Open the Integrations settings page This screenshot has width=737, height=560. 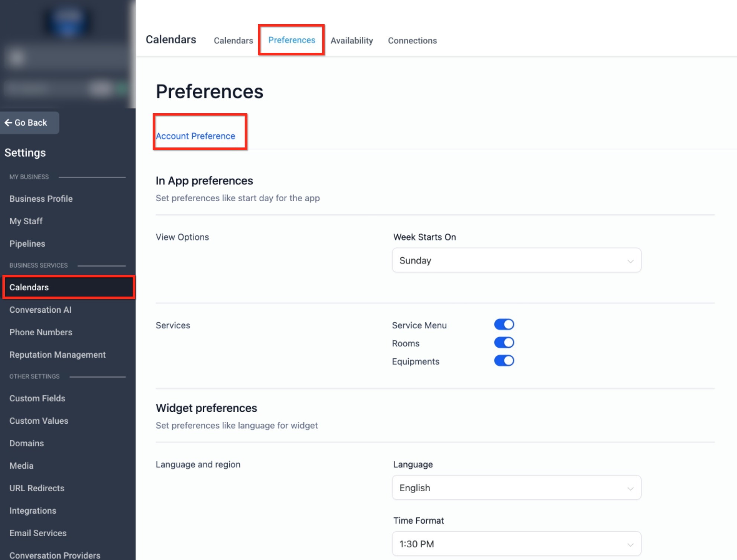(x=33, y=511)
